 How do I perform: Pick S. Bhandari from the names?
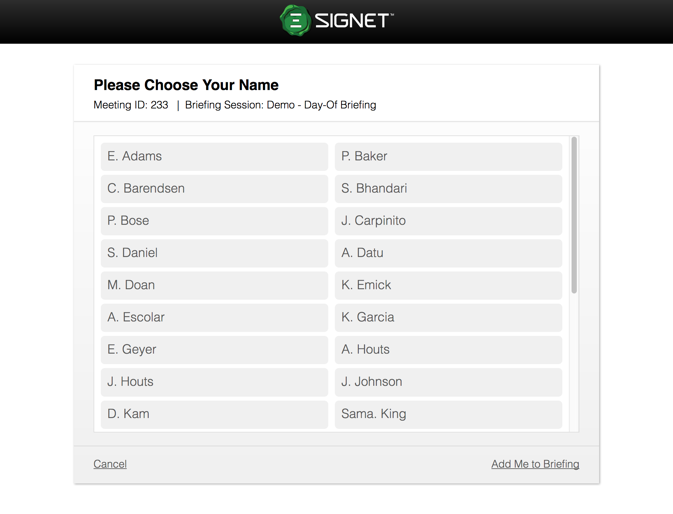coord(448,188)
